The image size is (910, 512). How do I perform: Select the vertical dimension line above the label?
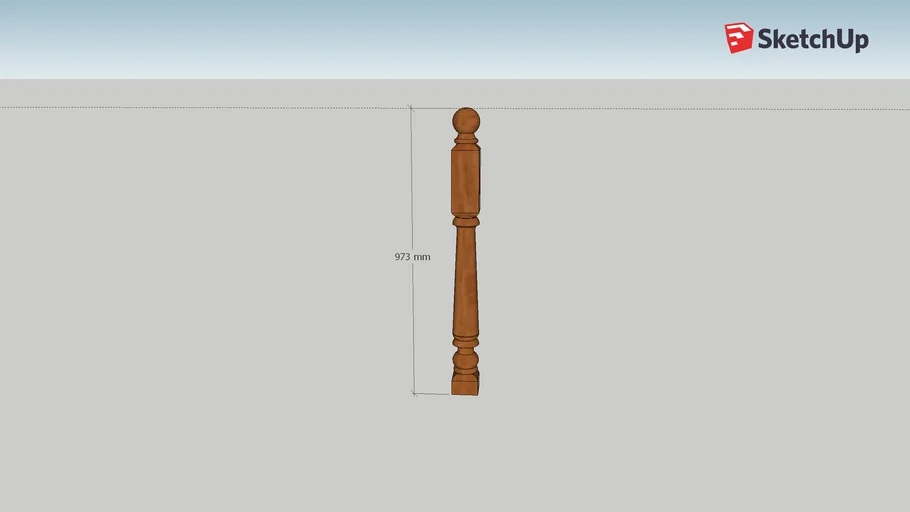[x=411, y=180]
